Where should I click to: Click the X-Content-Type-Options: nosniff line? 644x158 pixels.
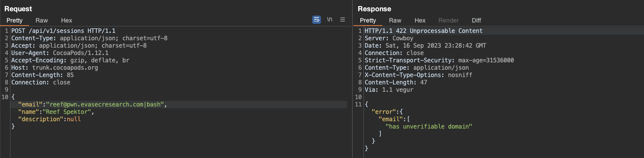pyautogui.click(x=418, y=75)
